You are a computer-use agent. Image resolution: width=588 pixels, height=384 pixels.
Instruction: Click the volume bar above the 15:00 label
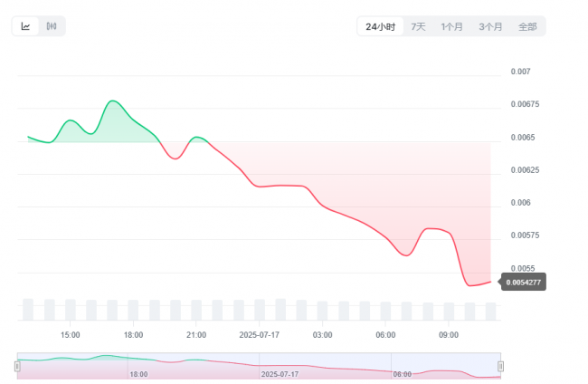pos(71,310)
